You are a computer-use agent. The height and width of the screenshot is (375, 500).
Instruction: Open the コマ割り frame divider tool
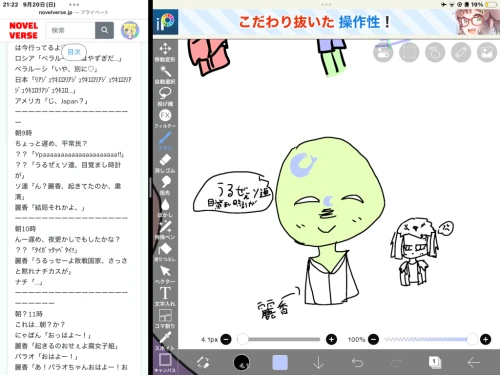(x=165, y=319)
